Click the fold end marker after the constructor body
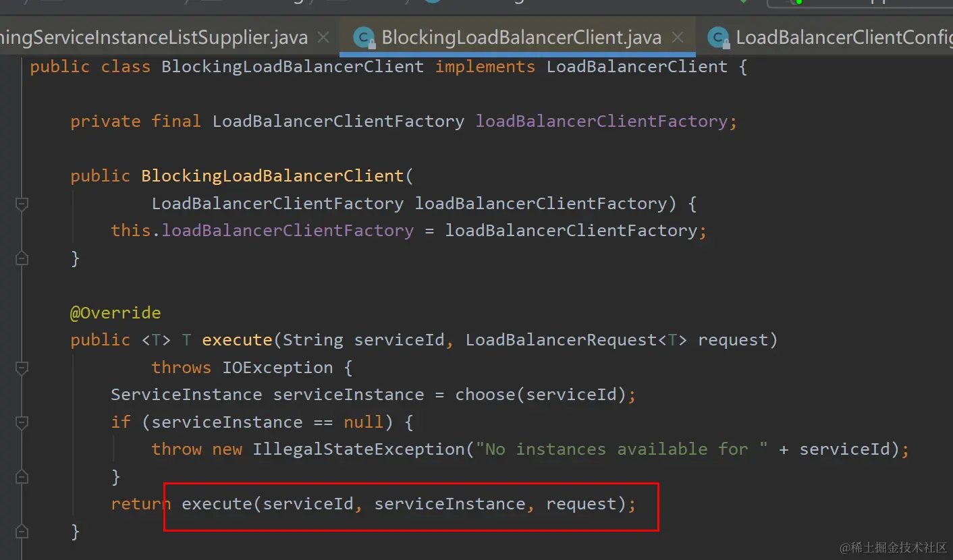This screenshot has height=560, width=953. point(22,258)
